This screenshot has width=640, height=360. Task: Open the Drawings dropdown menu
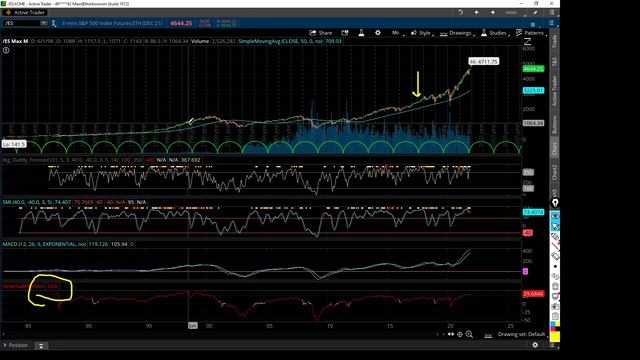457,33
